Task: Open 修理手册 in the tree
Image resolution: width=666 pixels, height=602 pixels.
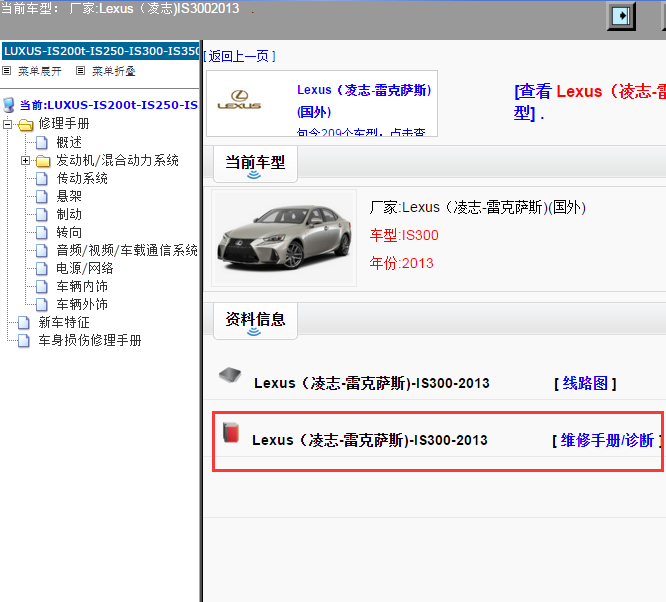Action: pyautogui.click(x=64, y=124)
